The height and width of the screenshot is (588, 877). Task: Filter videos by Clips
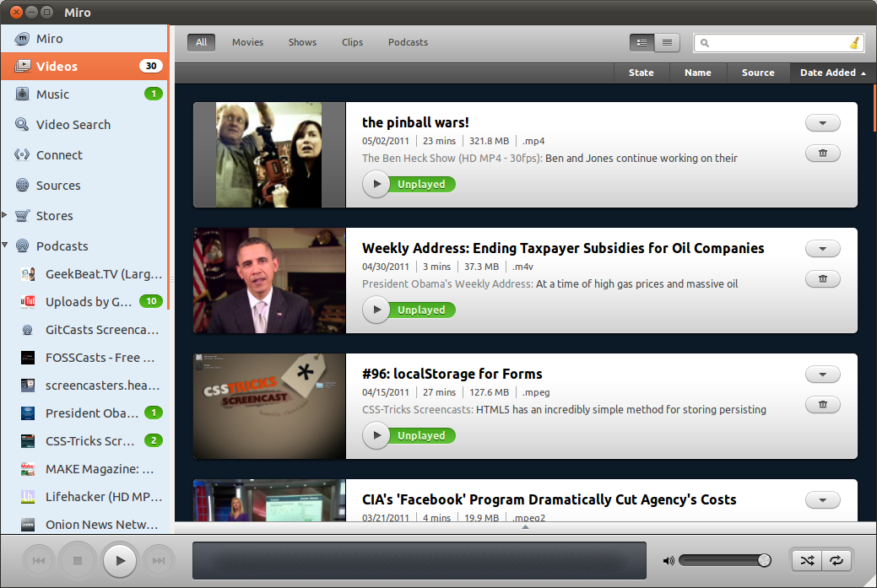coord(352,42)
